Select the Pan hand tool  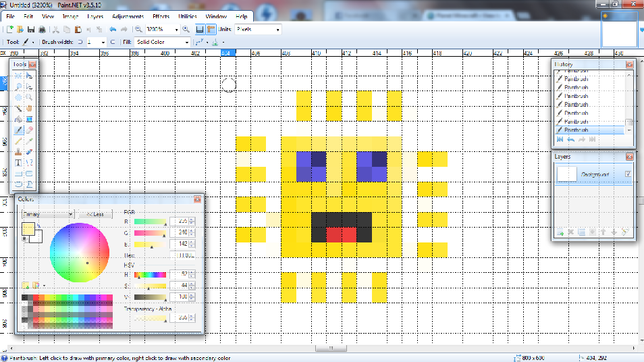[x=29, y=109]
